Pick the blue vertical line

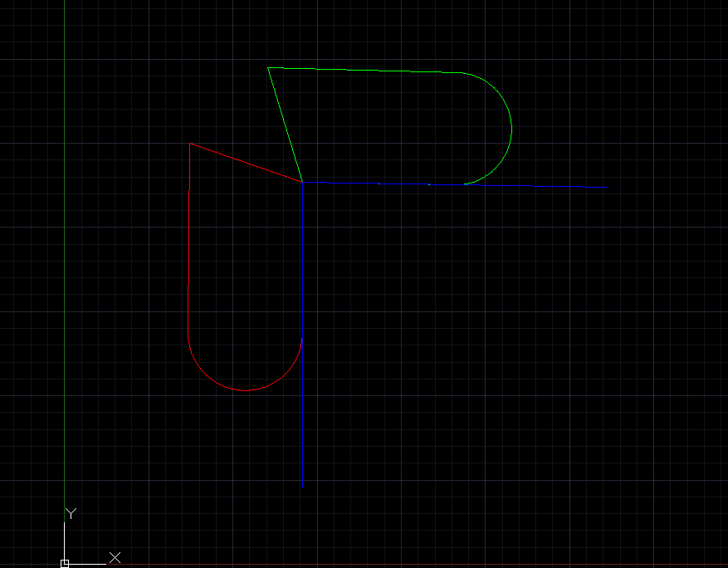(x=303, y=335)
